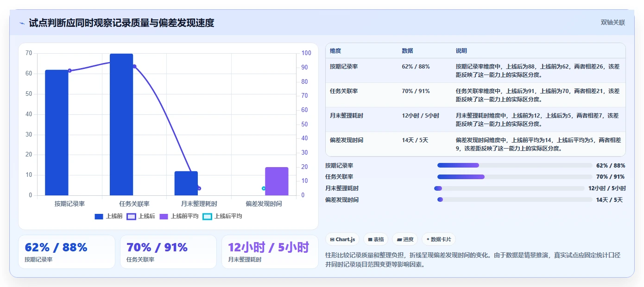Click the paragraph starting 柱形比较记录质量
Screen dimensions: 644x287
click(473, 260)
